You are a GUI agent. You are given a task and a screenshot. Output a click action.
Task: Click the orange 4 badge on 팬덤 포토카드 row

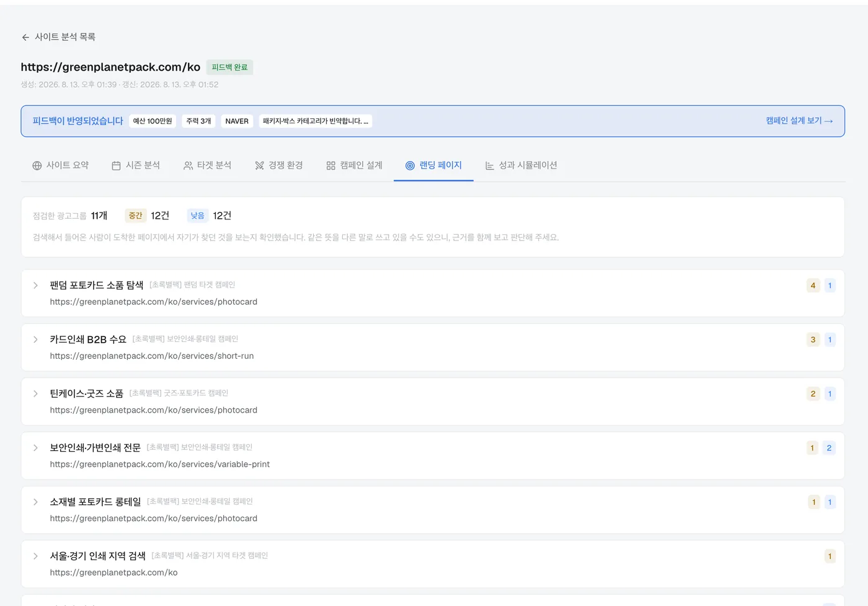tap(813, 286)
